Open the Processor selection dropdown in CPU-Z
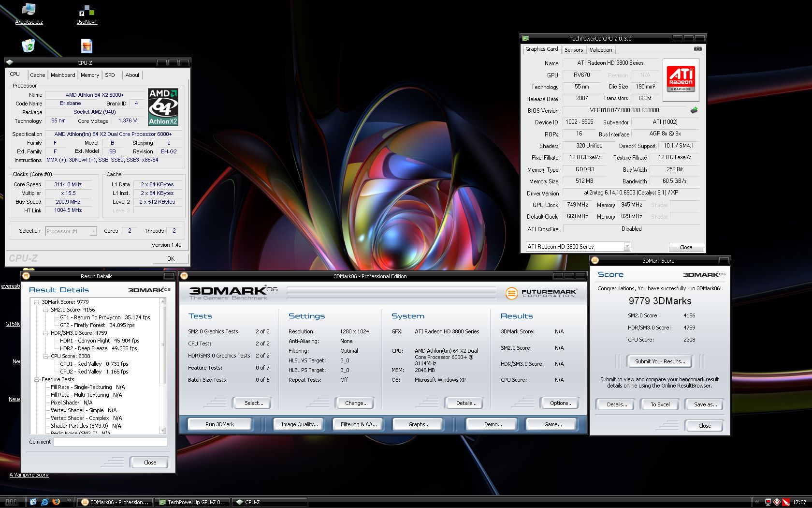The height and width of the screenshot is (508, 812). coord(93,231)
